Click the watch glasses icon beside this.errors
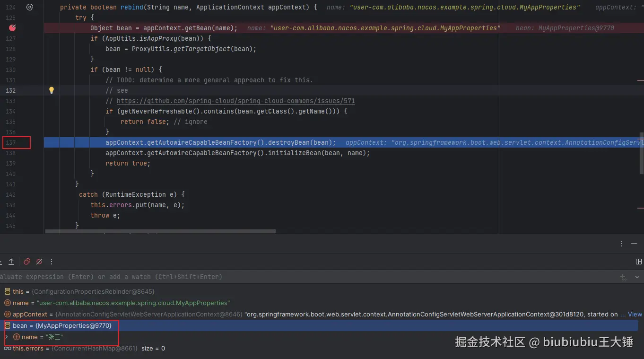The image size is (644, 359). click(x=7, y=348)
